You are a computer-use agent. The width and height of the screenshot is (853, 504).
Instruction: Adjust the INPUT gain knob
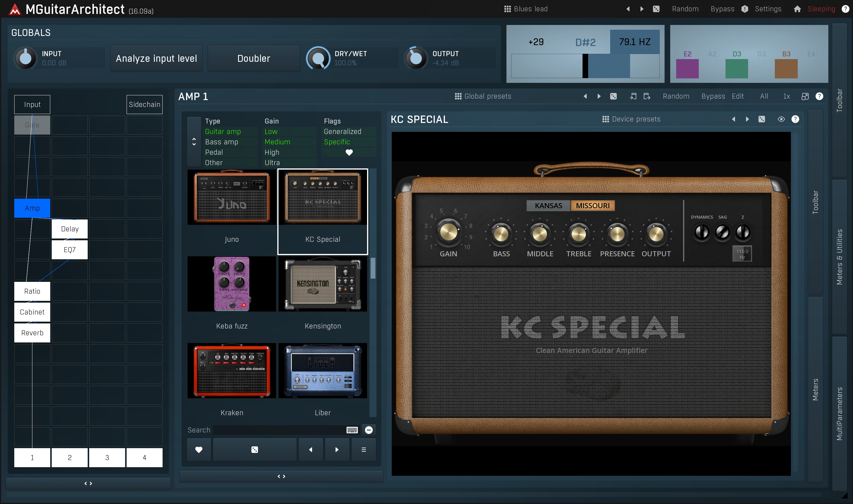coord(26,59)
